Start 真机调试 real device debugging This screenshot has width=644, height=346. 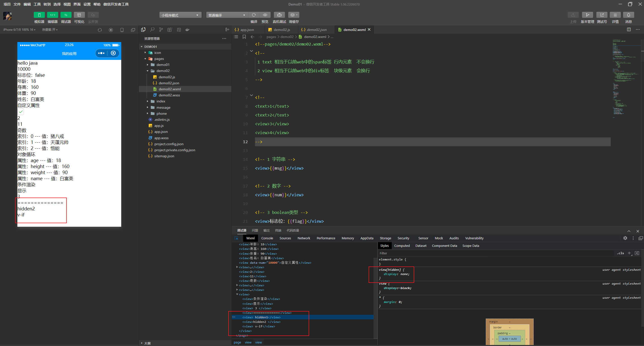coord(279,15)
